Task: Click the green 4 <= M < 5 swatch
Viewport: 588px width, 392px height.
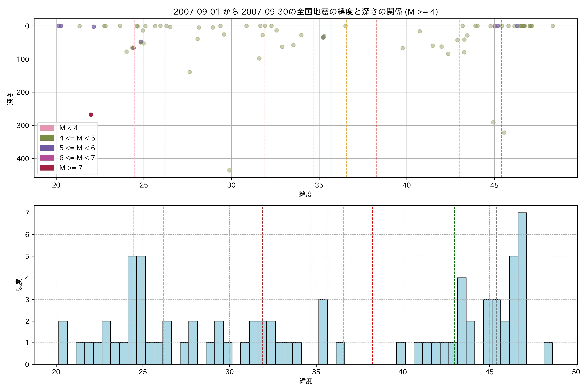Action: point(47,138)
